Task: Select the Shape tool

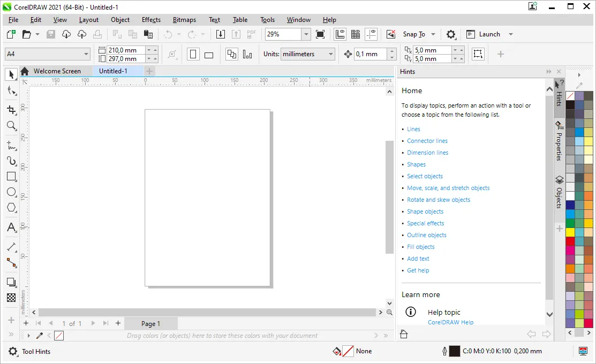Action: [x=11, y=91]
